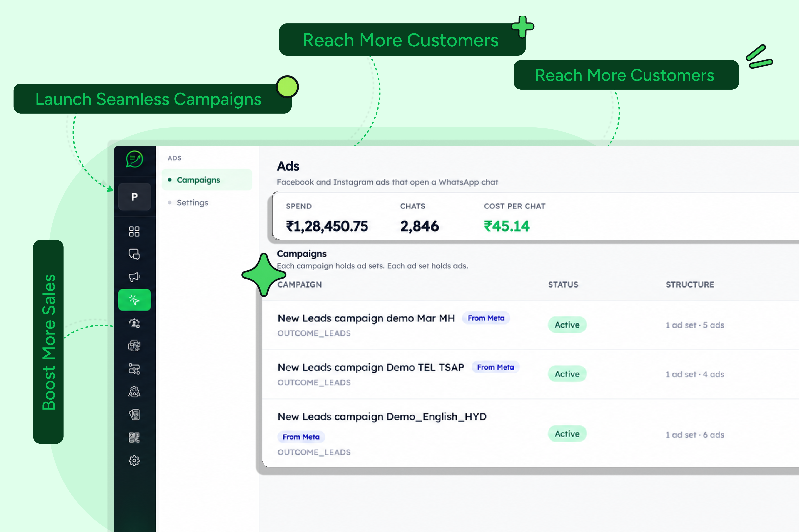Click the STATUS column header
799x532 pixels.
pos(563,285)
